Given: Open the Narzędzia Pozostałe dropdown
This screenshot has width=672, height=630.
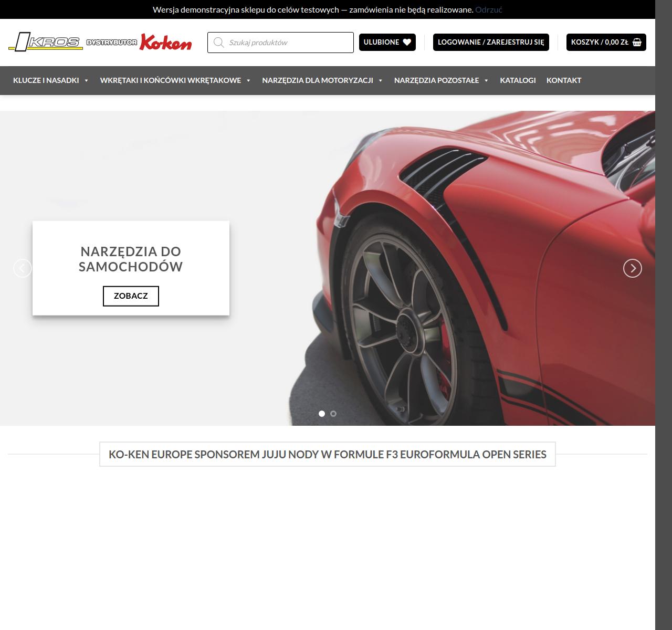Looking at the screenshot, I should (441, 80).
